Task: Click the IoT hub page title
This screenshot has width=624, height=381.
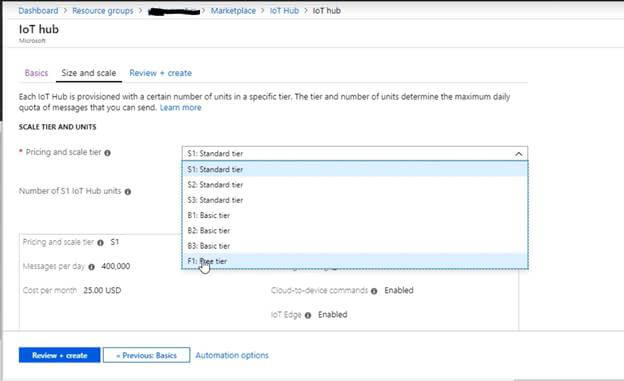Action: (39, 29)
